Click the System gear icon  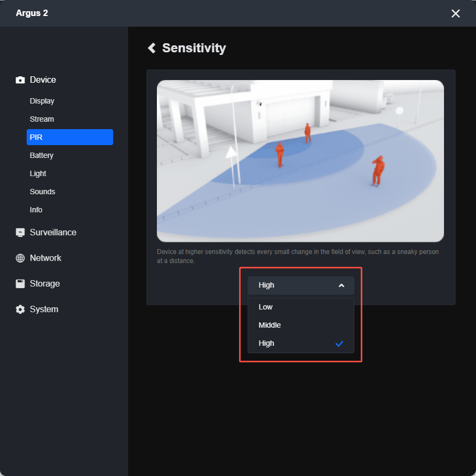[20, 310]
